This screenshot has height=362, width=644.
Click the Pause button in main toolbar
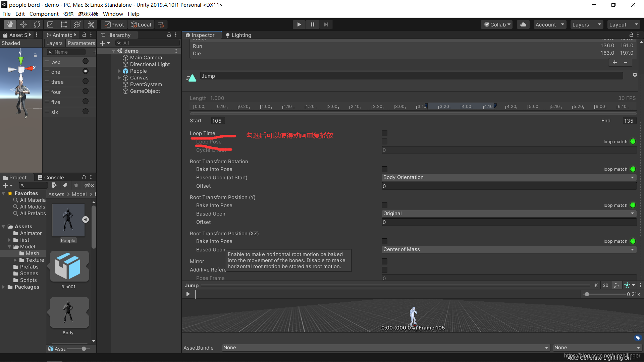(312, 24)
